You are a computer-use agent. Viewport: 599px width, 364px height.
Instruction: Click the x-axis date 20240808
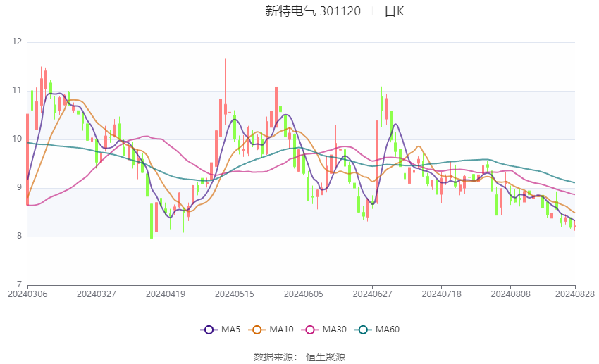510,294
